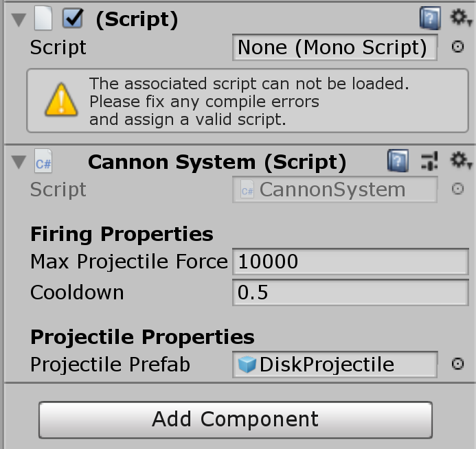This screenshot has width=476, height=449.
Task: Click the C# icon in Cannon System header
Action: point(43,163)
